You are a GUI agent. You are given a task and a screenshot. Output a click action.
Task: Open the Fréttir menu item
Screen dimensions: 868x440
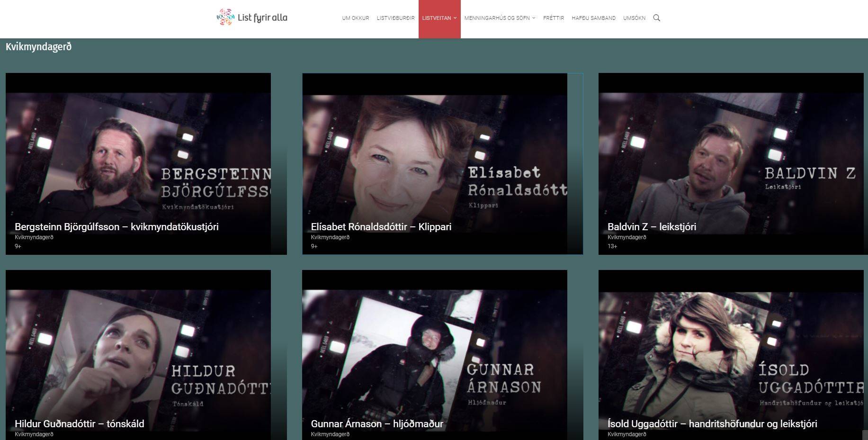tap(554, 18)
